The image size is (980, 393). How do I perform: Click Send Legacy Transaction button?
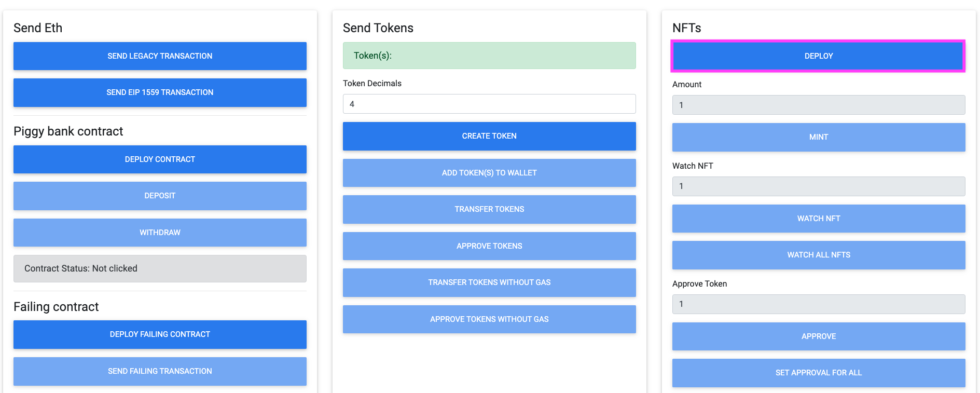(x=160, y=56)
